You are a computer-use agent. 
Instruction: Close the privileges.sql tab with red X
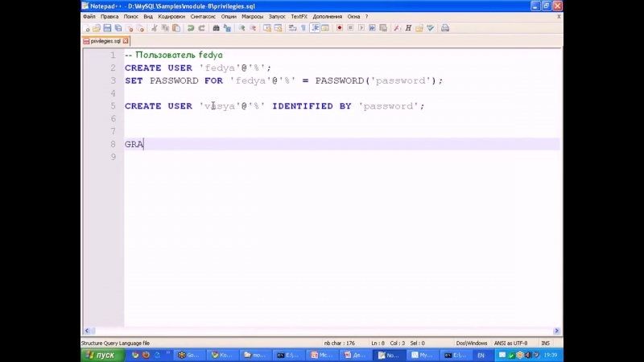[x=126, y=40]
